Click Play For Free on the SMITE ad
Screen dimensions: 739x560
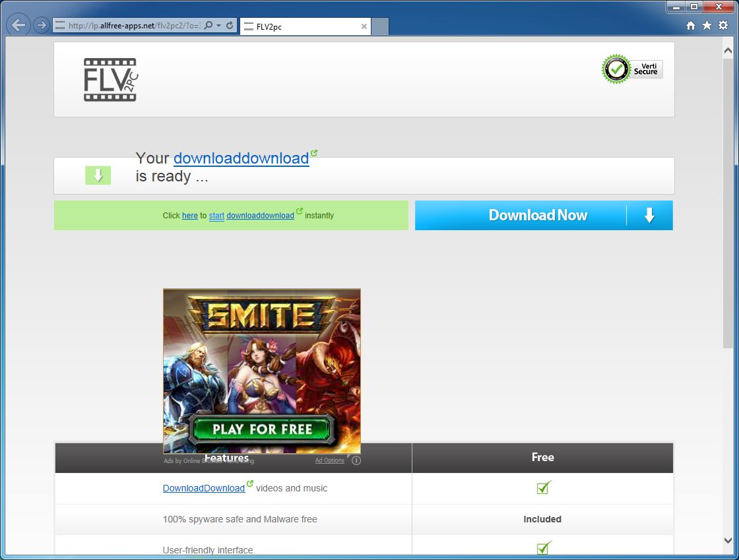point(261,429)
